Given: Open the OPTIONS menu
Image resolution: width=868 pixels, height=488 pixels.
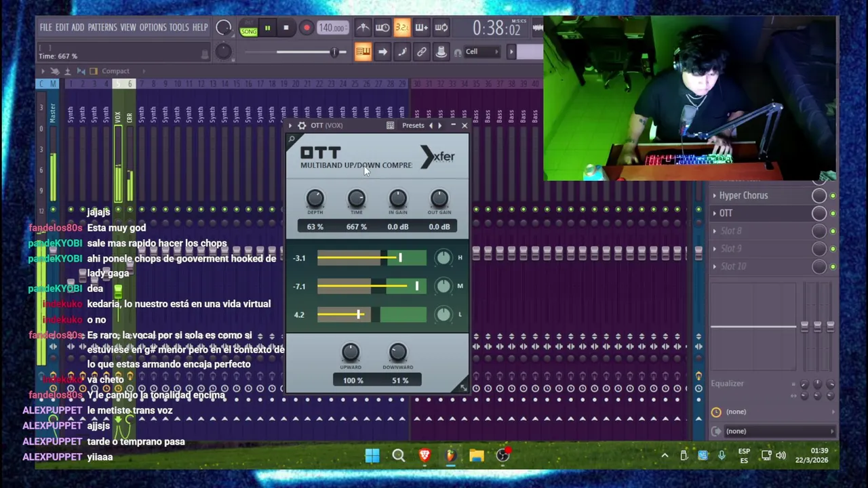Looking at the screenshot, I should point(153,28).
